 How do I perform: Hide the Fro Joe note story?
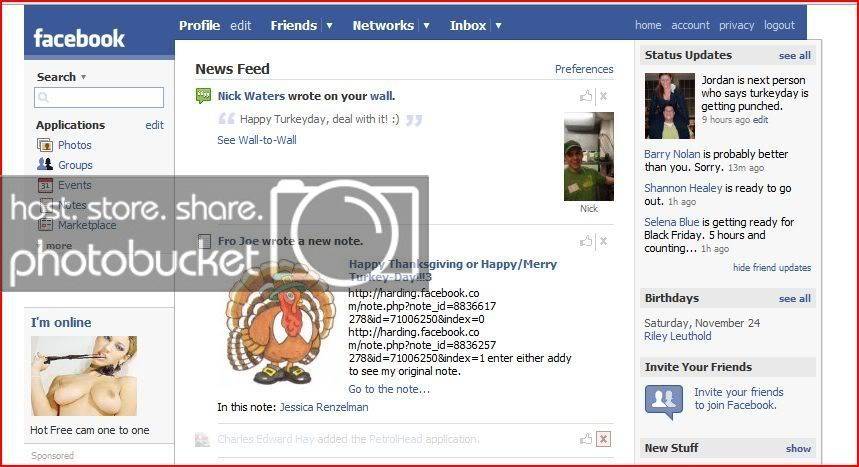[x=603, y=241]
